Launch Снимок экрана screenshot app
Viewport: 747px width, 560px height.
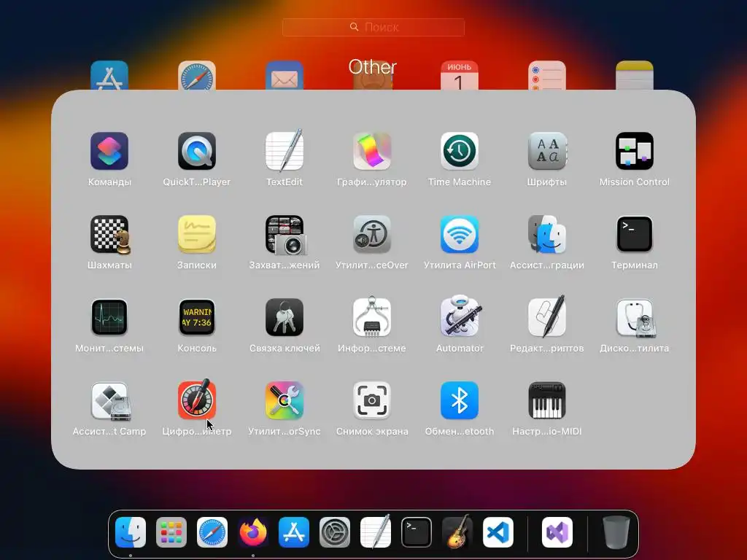372,400
